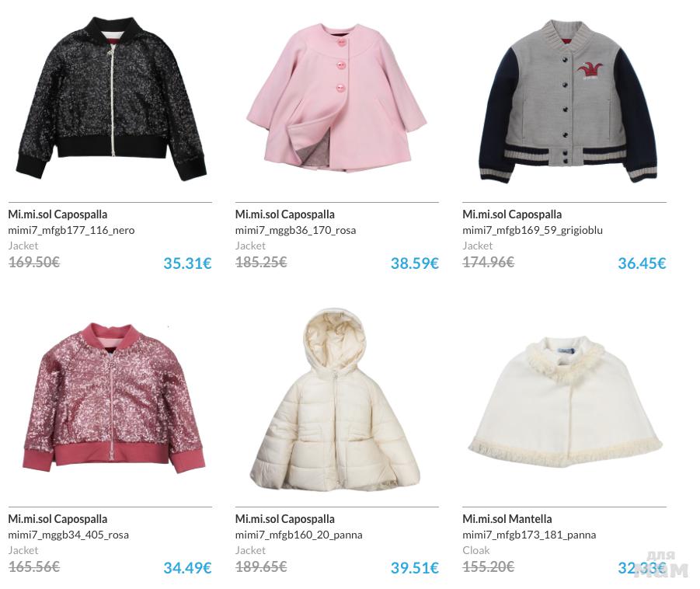700x589 pixels.
Task: Open the white fur-trimmed cloak image
Action: pos(565,401)
